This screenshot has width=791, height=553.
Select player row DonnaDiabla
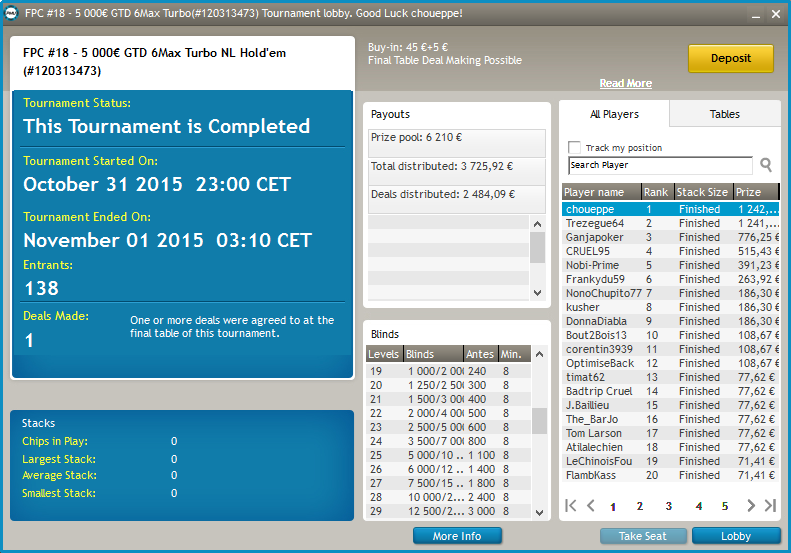point(670,321)
